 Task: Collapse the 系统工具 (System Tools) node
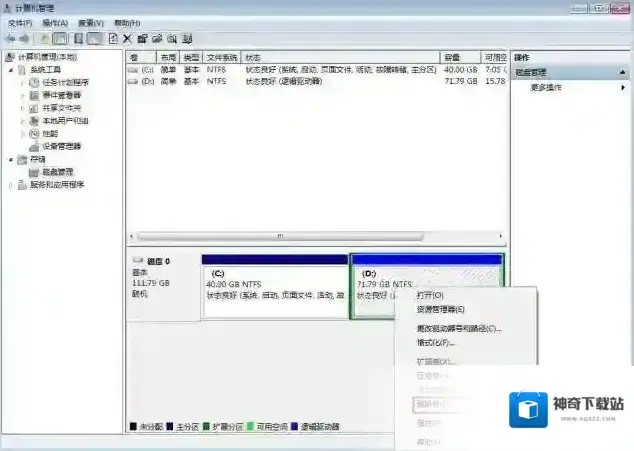point(12,70)
